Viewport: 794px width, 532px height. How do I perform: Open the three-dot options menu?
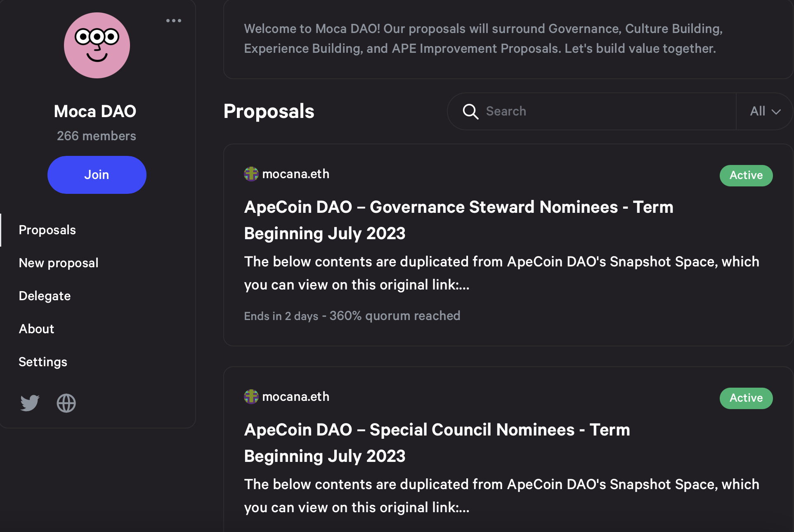173,20
